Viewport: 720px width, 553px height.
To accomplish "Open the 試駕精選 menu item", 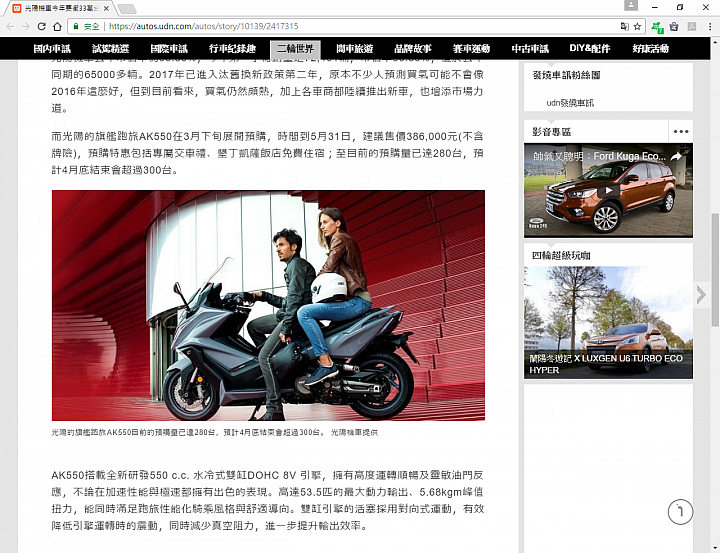I will click(x=110, y=48).
